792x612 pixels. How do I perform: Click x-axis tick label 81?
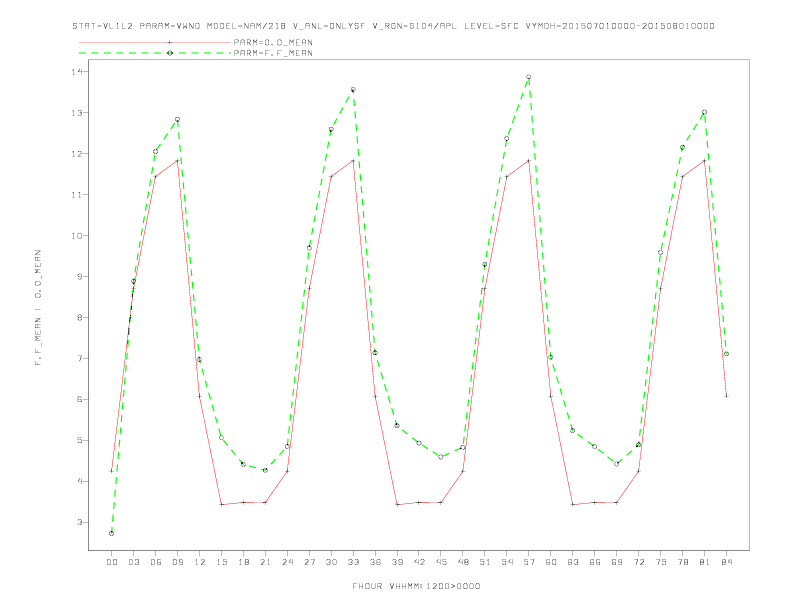point(705,562)
